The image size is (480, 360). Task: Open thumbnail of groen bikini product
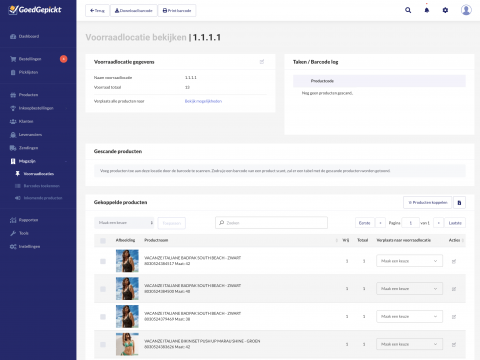(x=127, y=344)
